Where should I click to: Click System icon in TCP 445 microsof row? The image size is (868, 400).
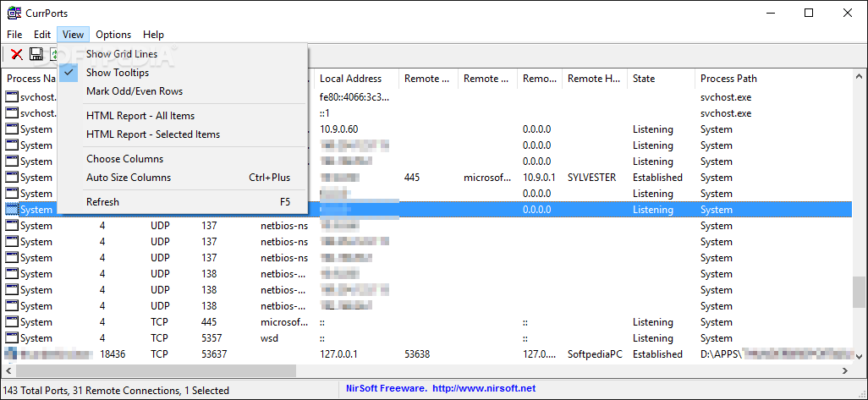12,322
